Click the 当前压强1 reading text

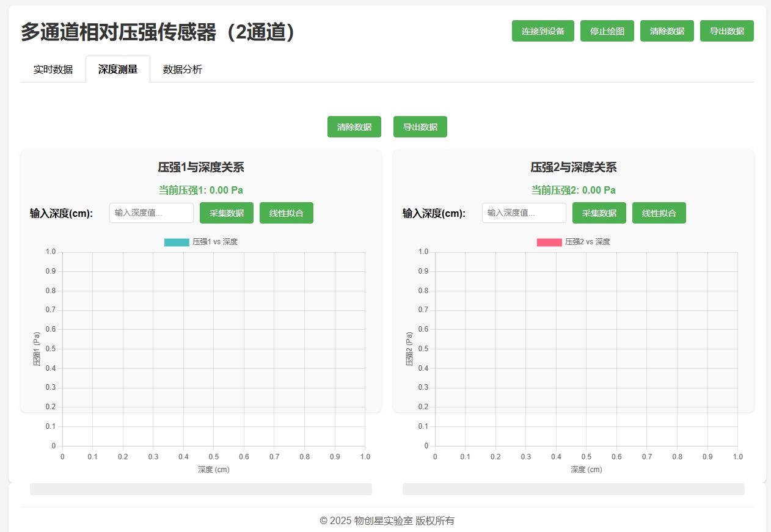pyautogui.click(x=201, y=191)
